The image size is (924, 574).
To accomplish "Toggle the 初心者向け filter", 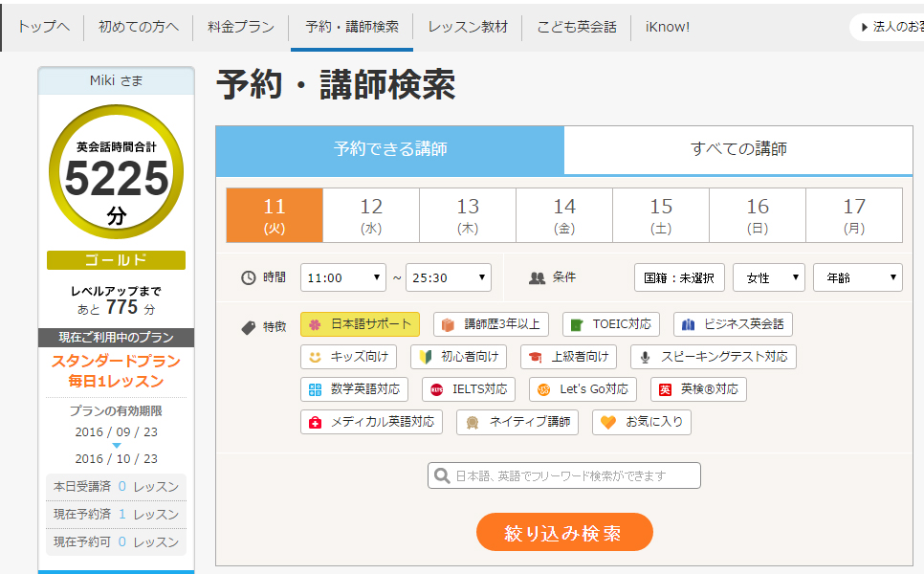I will 458,357.
